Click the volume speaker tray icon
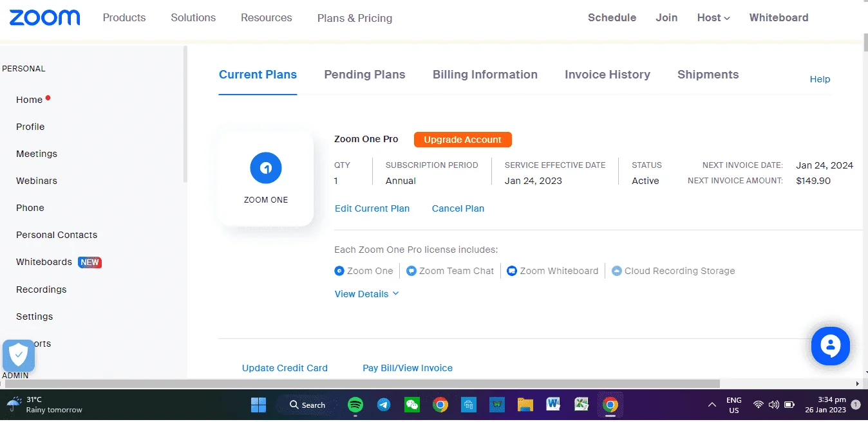 click(774, 405)
